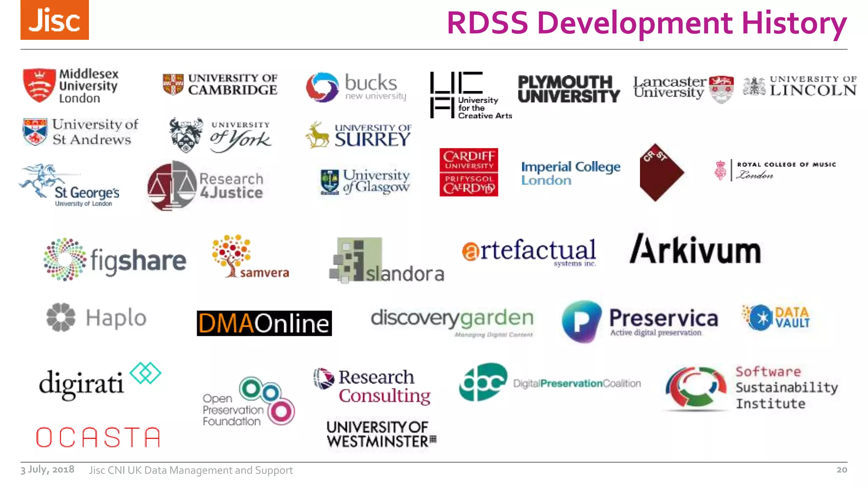Click the red Cardiff University logo
The width and height of the screenshot is (868, 488).
pyautogui.click(x=469, y=172)
